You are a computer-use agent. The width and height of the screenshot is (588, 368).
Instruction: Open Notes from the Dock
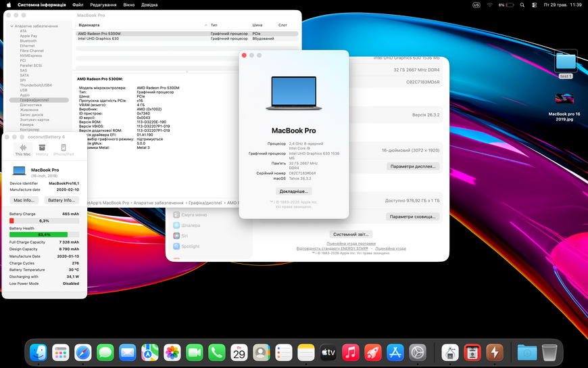tap(306, 352)
